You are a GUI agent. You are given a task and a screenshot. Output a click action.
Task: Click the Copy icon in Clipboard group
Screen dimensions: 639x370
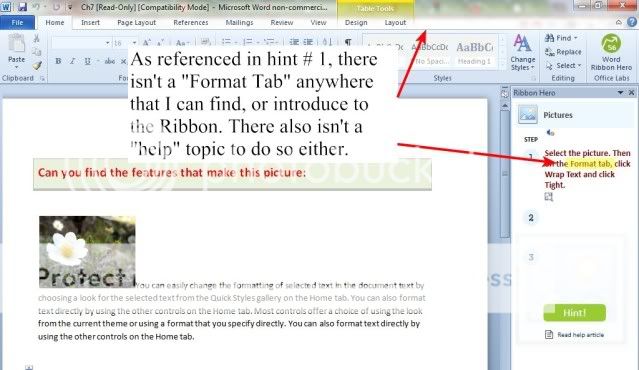(37, 52)
